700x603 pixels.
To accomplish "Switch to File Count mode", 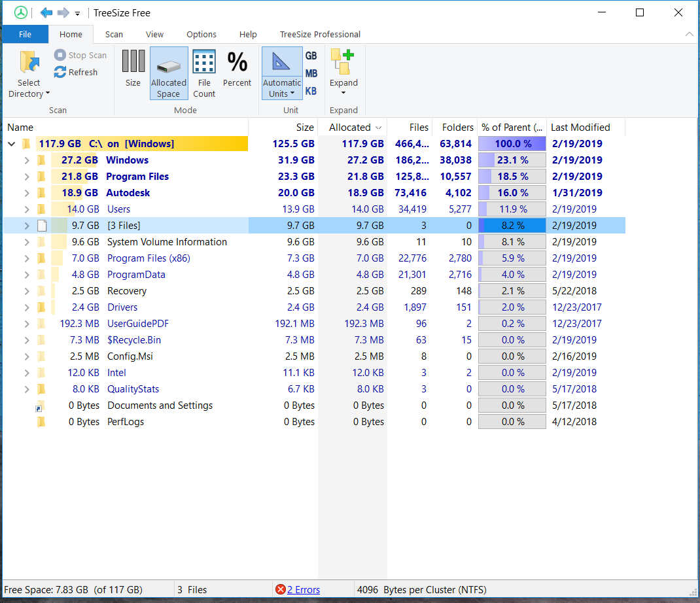I will tap(204, 74).
